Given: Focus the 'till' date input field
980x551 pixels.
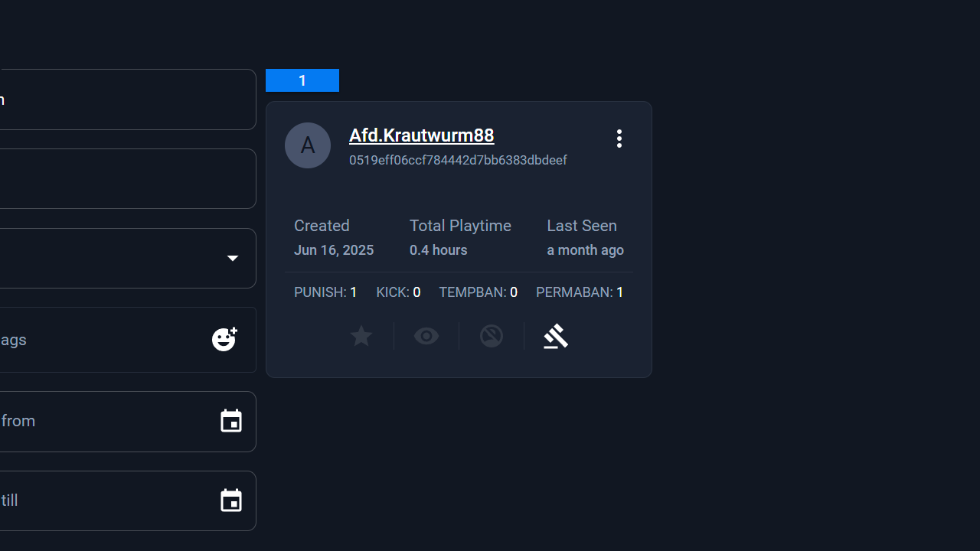Looking at the screenshot, I should coord(100,501).
